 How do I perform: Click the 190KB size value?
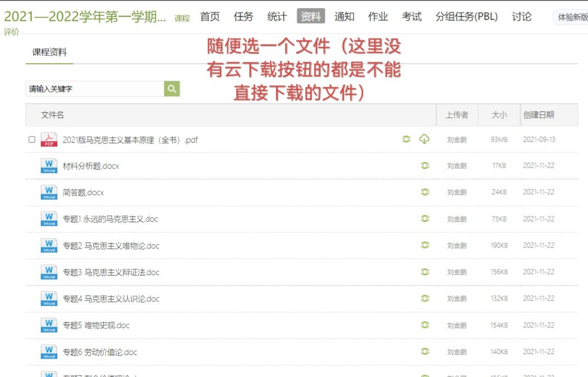[x=499, y=245]
